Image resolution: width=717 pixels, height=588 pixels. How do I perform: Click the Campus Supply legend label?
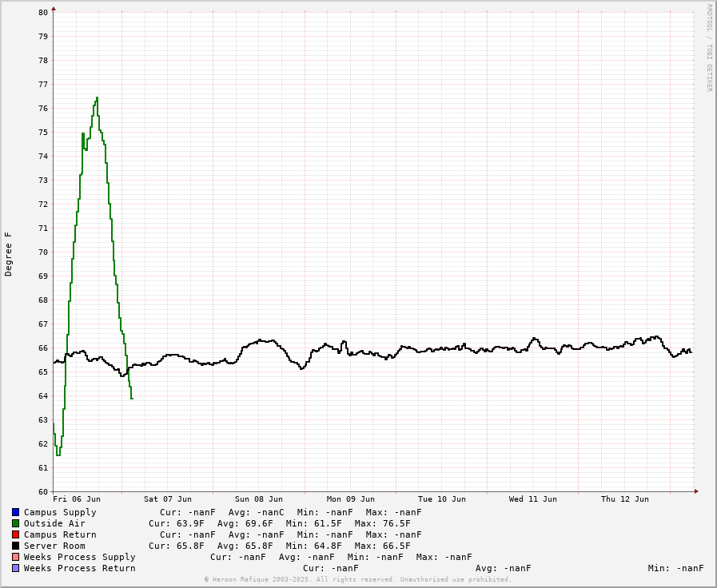pos(60,512)
